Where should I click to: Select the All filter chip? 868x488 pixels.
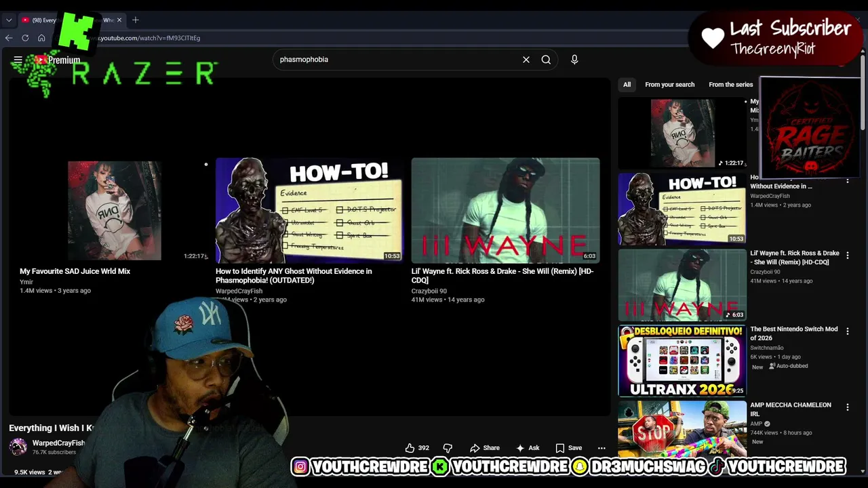[627, 85]
